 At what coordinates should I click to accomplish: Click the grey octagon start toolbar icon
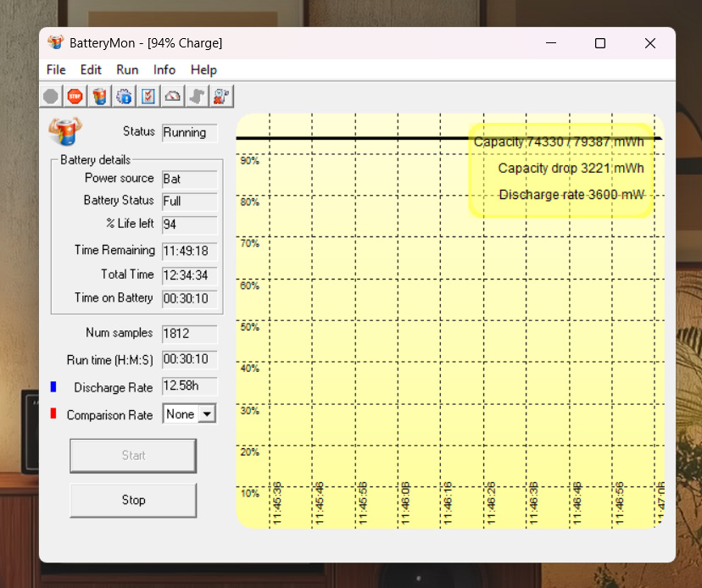tap(51, 97)
